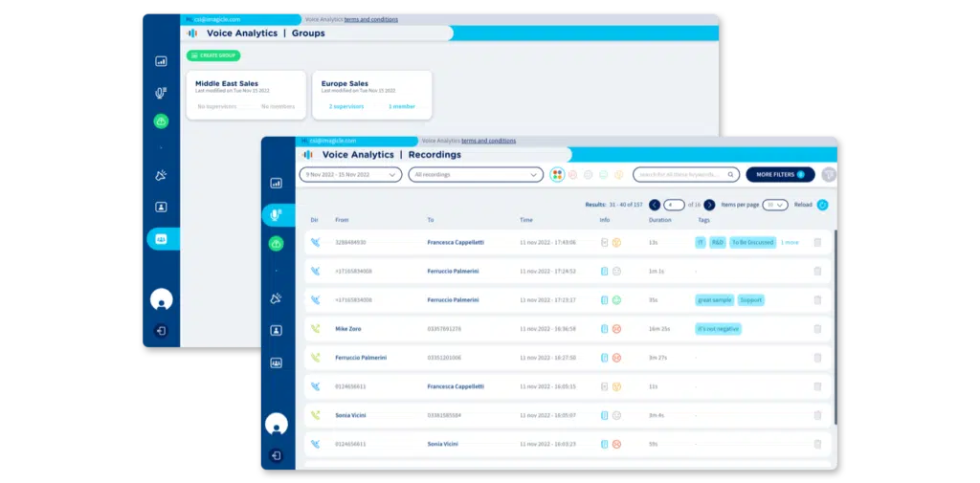Viewport: 980px width, 483px height.
Task: Delete the 17:43:06 recording via trash icon
Action: coord(817,242)
